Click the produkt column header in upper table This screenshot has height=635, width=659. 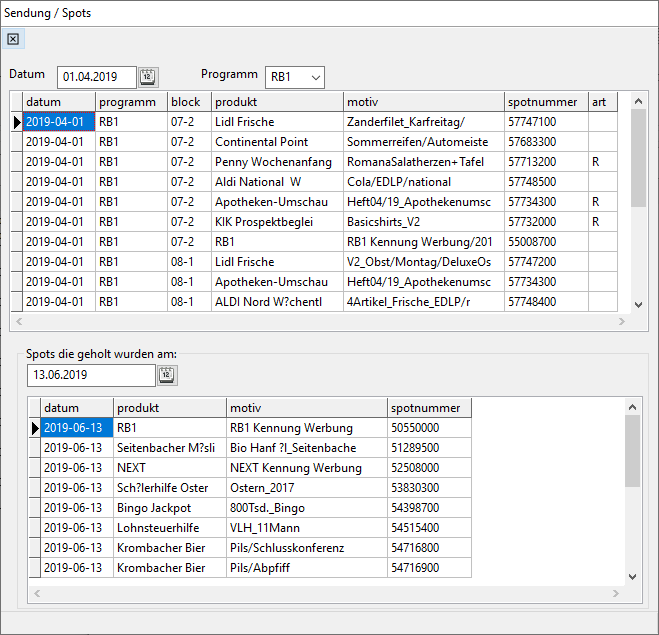[x=276, y=102]
